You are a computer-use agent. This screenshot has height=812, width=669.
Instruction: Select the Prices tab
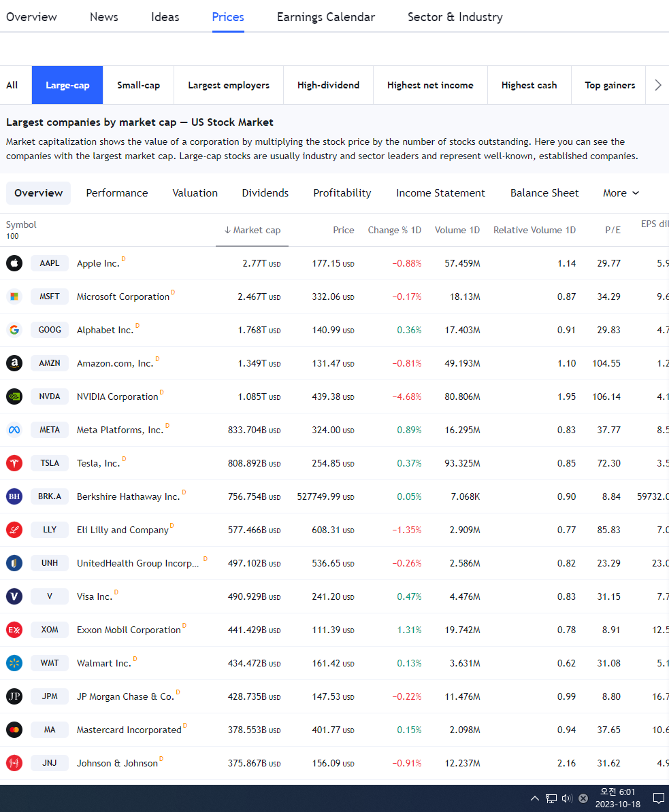click(x=228, y=16)
